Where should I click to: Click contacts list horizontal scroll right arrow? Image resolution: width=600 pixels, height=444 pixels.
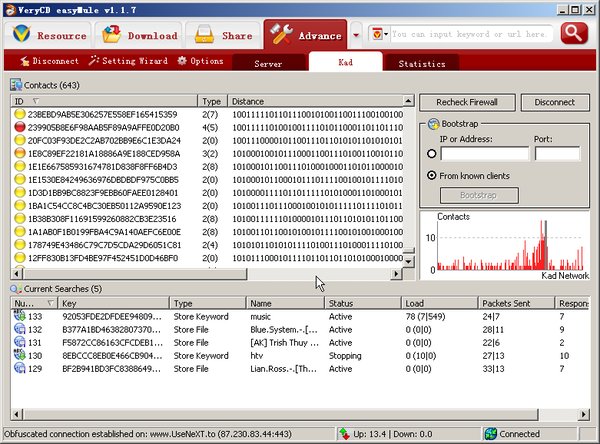click(x=396, y=274)
